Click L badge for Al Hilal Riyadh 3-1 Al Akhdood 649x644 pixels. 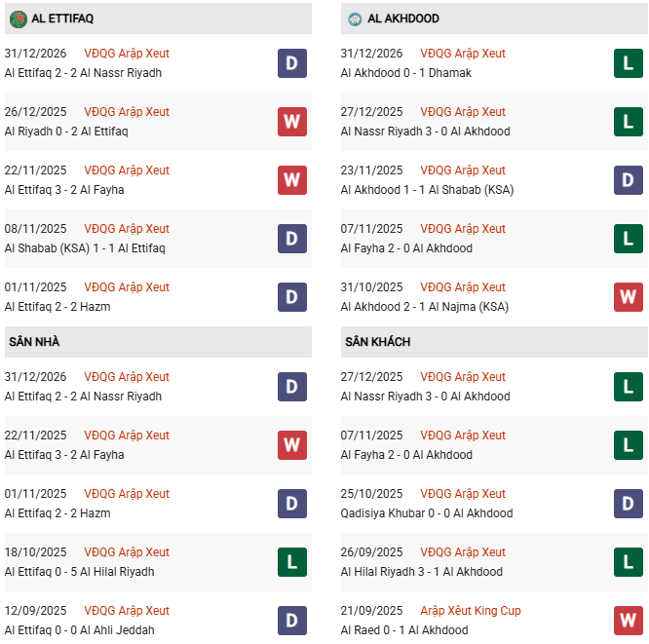629,562
